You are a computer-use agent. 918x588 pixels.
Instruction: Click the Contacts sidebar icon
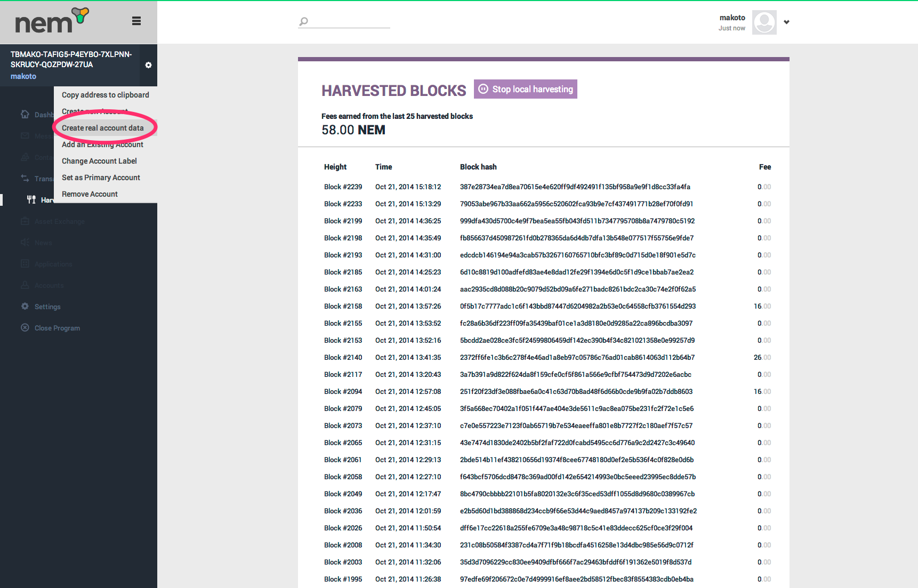(25, 157)
